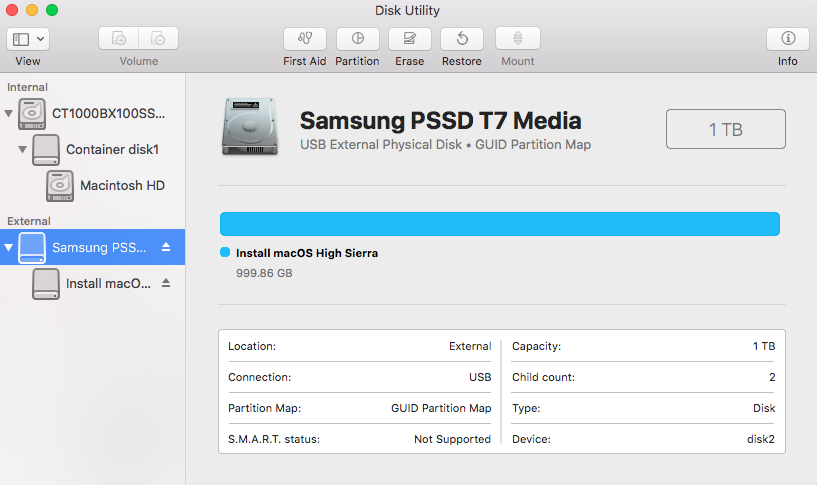Image resolution: width=817 pixels, height=485 pixels.
Task: Collapse the CT1000BX100SSD disk tree
Action: 10,113
